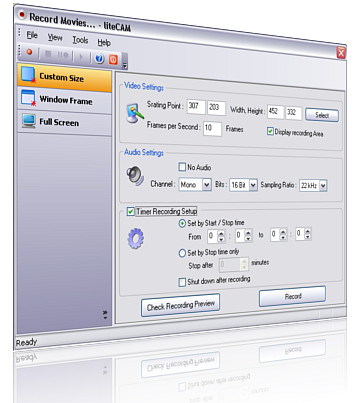Click the To hour spinner
The width and height of the screenshot is (360, 403).
278,234
